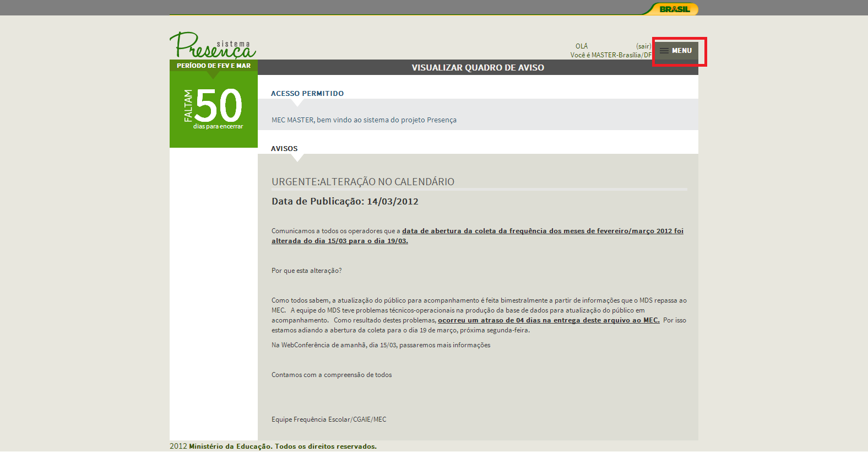Click the 'VISUALIZAR QUADRO DE AVISO' title
This screenshot has width=868, height=452.
coord(478,68)
